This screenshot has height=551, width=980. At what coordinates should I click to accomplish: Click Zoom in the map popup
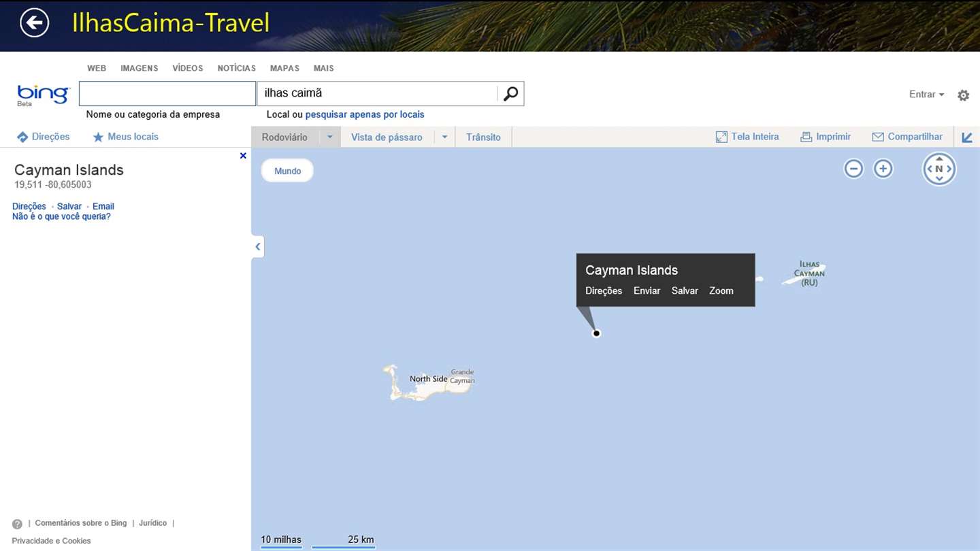tap(721, 290)
